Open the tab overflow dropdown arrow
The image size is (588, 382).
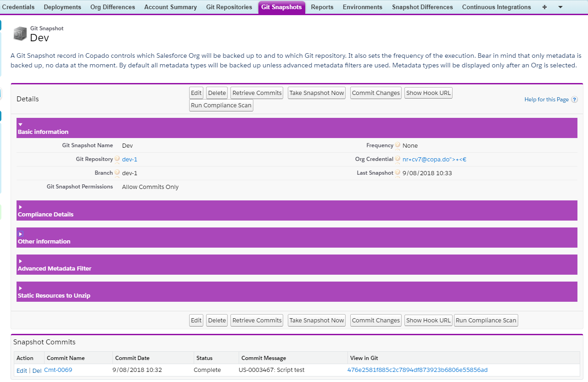coord(560,7)
